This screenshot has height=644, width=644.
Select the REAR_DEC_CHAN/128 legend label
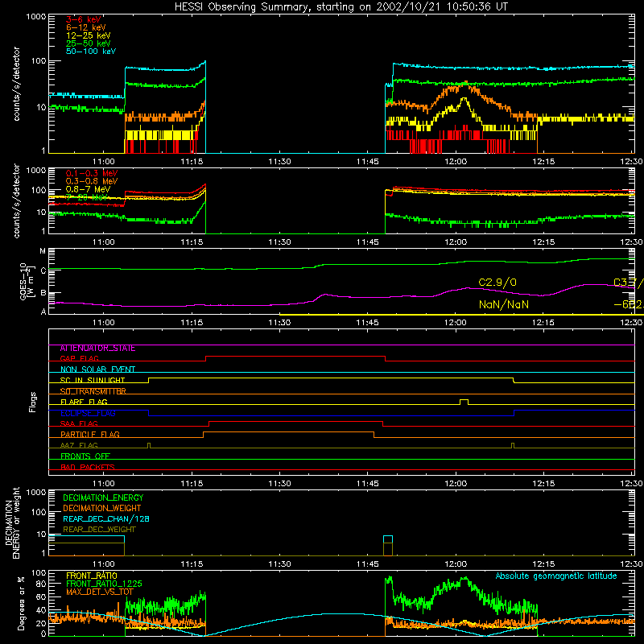(106, 519)
